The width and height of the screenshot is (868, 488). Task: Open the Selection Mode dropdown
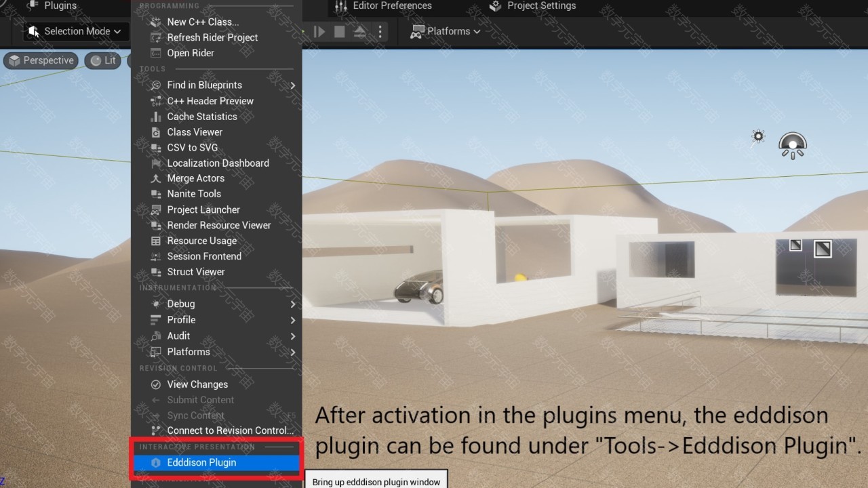pyautogui.click(x=75, y=31)
